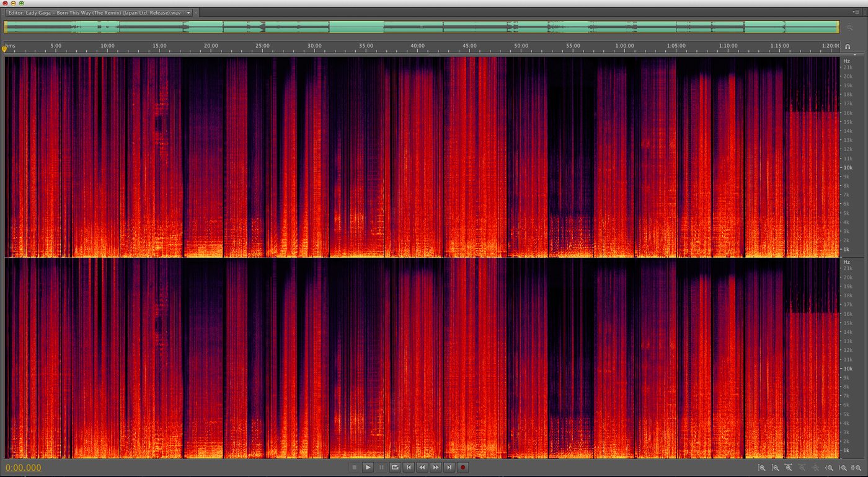Open the Editor panel options menu

click(x=857, y=12)
